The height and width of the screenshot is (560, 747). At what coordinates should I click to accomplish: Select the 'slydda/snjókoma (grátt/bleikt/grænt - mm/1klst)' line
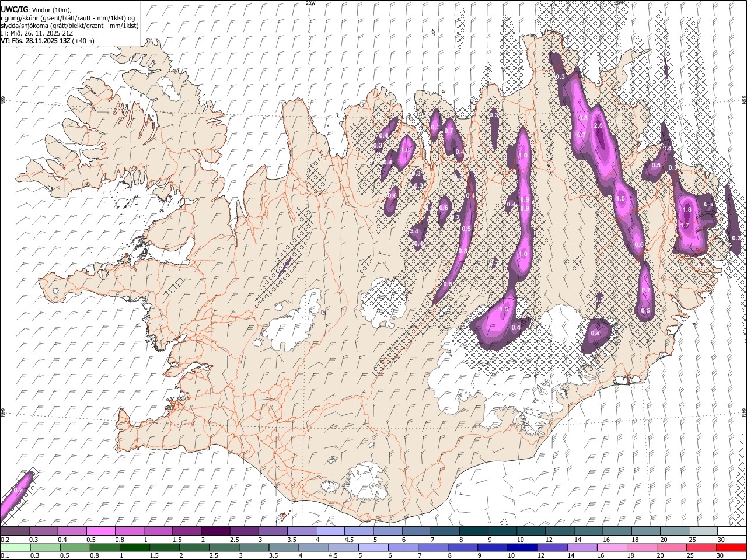(x=69, y=26)
